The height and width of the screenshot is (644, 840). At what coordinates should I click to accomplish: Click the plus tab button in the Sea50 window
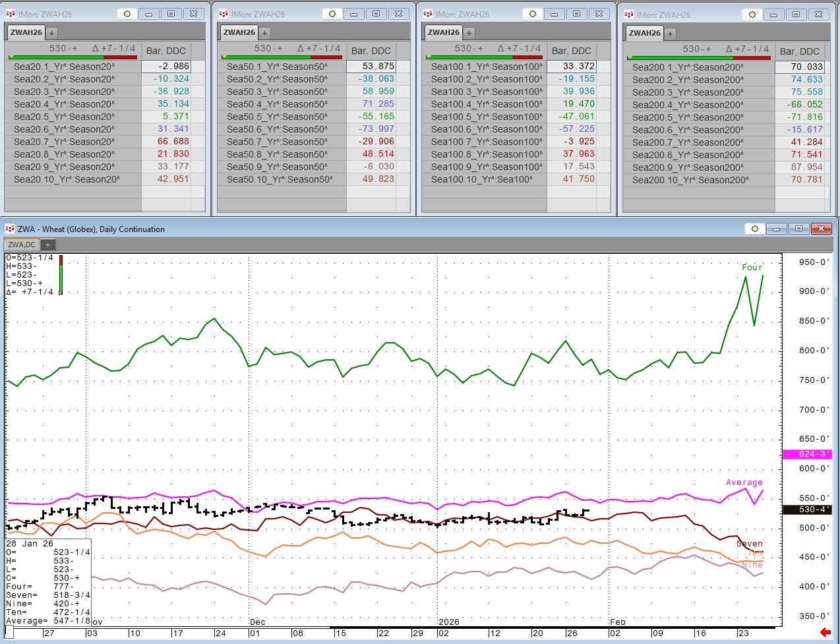(264, 32)
